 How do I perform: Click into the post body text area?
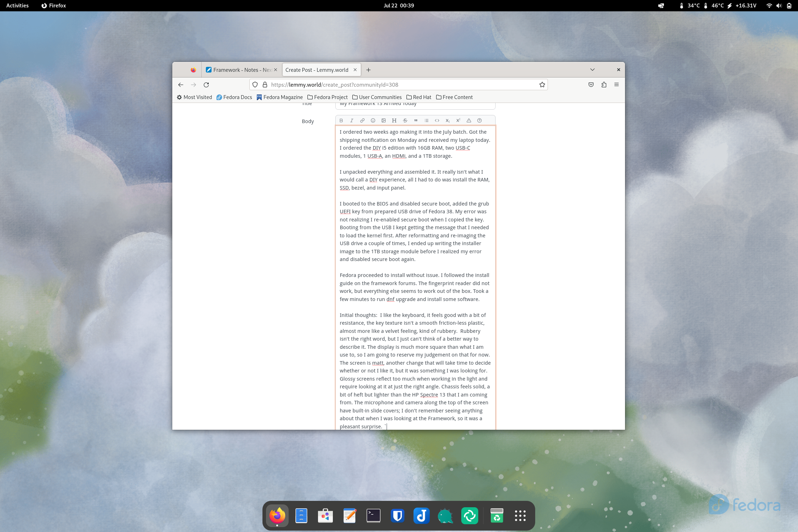(415, 276)
